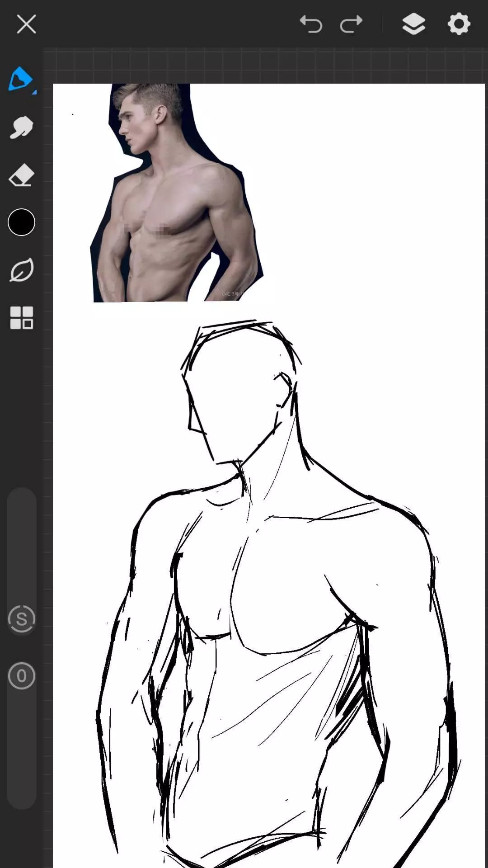
Task: Open the black color swatch
Action: tap(21, 222)
